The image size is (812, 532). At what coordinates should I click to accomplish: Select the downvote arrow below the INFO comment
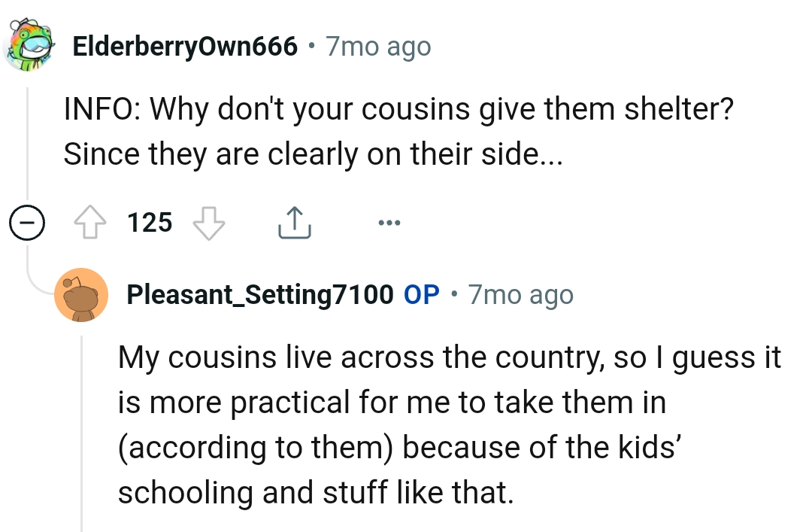(x=208, y=223)
